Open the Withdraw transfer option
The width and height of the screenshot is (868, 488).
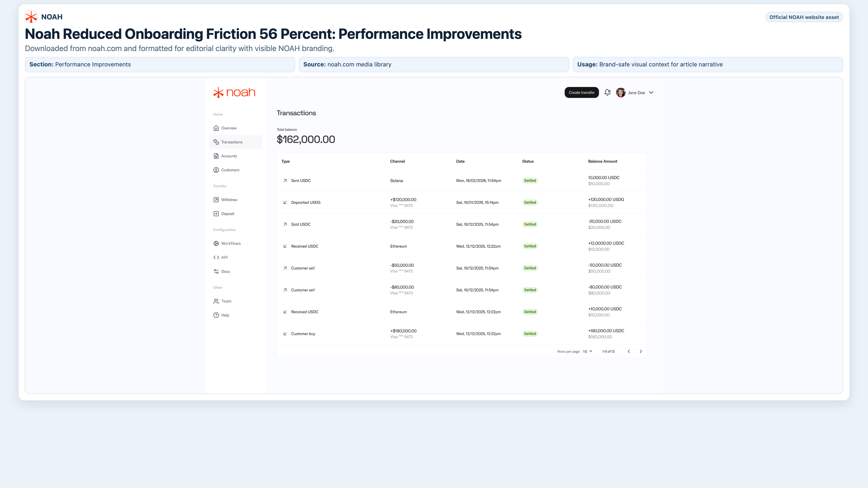(229, 199)
